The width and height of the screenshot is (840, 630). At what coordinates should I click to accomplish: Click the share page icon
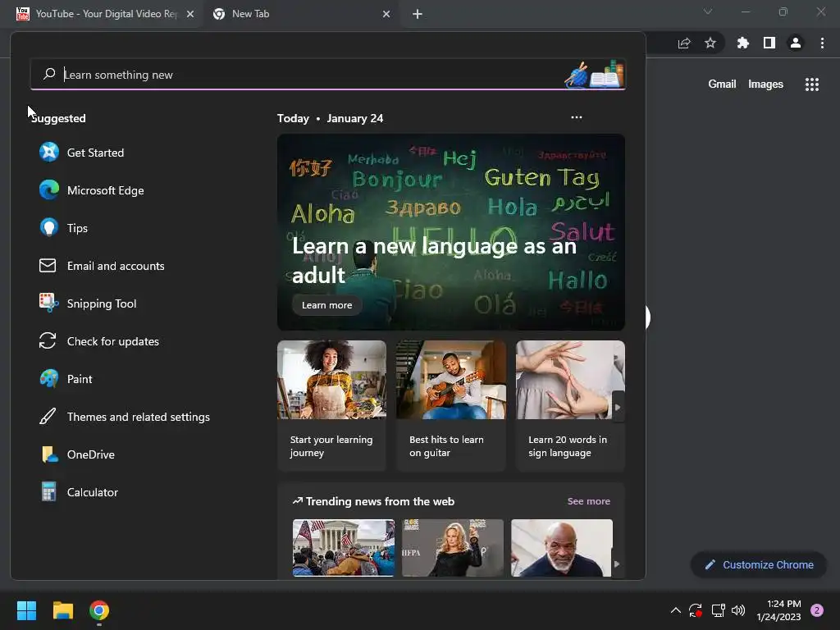click(684, 43)
